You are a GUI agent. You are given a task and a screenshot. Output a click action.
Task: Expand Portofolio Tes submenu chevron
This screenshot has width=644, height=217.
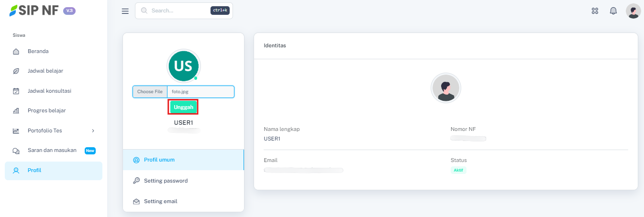93,130
